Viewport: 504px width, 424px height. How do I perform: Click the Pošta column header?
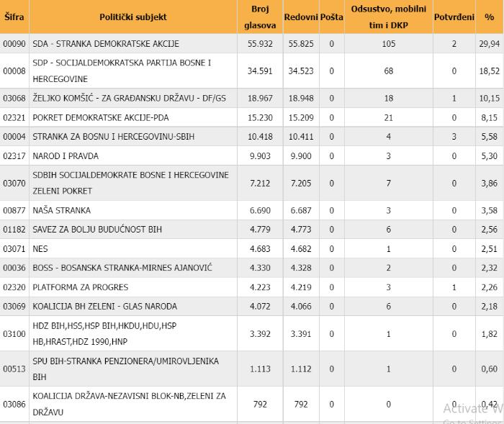[332, 17]
